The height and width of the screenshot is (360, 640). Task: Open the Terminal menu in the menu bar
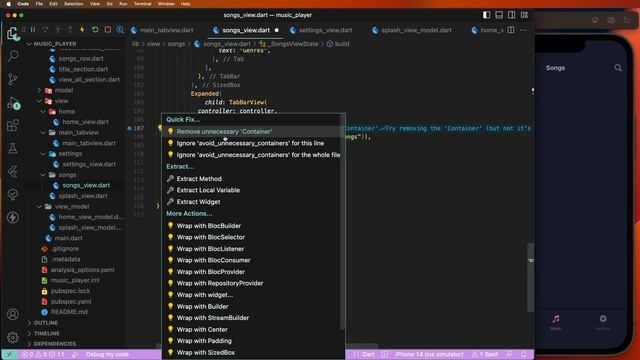tap(142, 4)
